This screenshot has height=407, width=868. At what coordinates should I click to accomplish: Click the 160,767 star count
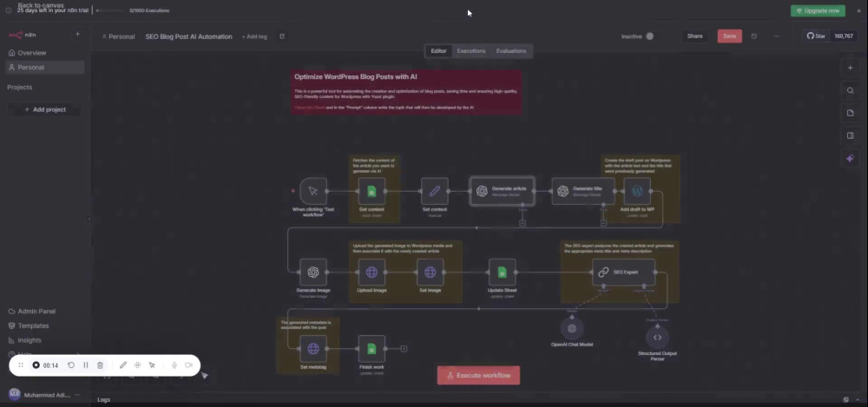844,36
